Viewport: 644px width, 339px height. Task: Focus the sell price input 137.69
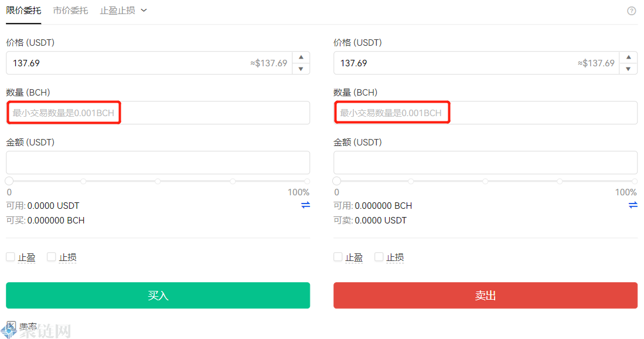(476, 63)
